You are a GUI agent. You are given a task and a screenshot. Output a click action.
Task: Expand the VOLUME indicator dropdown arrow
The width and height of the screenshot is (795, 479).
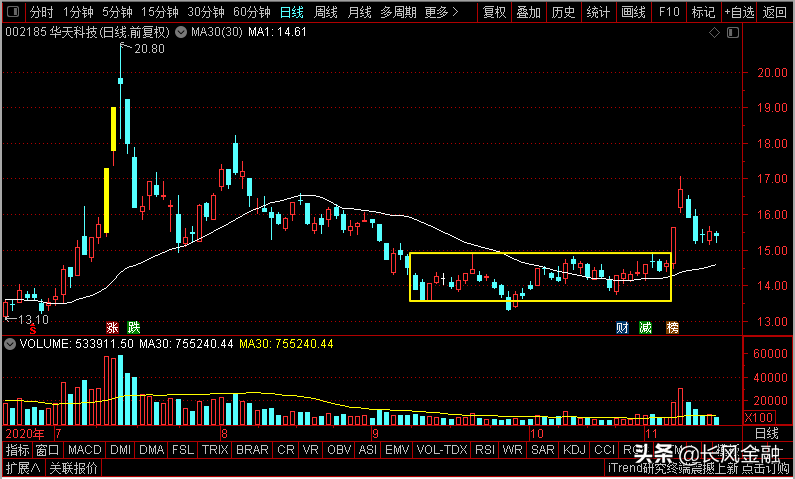click(x=9, y=344)
